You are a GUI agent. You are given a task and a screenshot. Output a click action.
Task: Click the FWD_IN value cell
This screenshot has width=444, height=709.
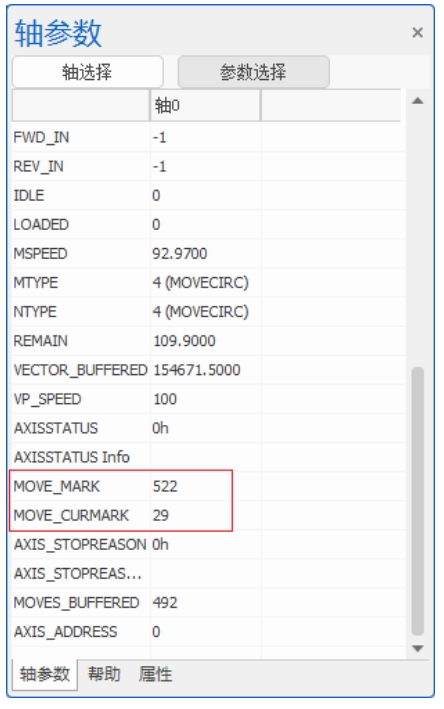pos(205,137)
